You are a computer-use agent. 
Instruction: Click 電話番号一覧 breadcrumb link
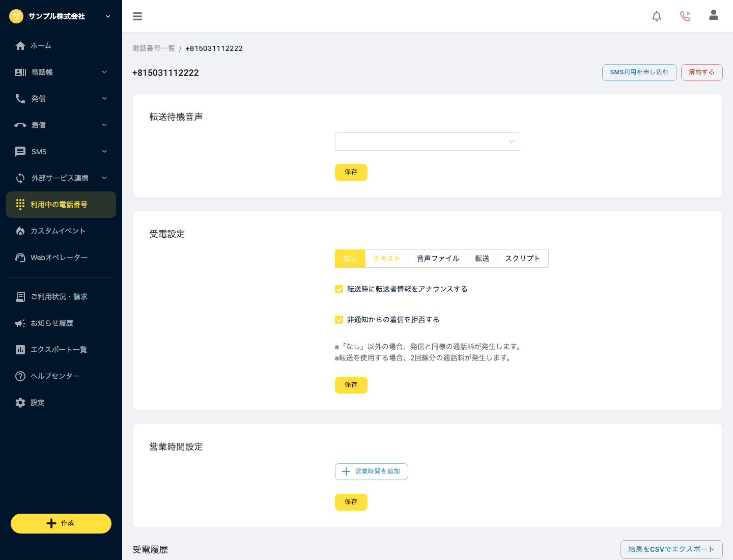tap(154, 48)
